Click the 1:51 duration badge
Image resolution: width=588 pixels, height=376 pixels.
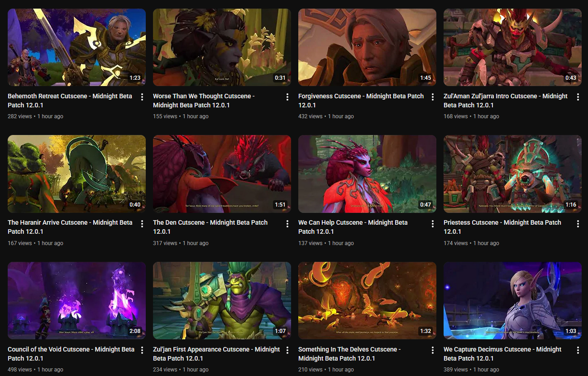[280, 205]
